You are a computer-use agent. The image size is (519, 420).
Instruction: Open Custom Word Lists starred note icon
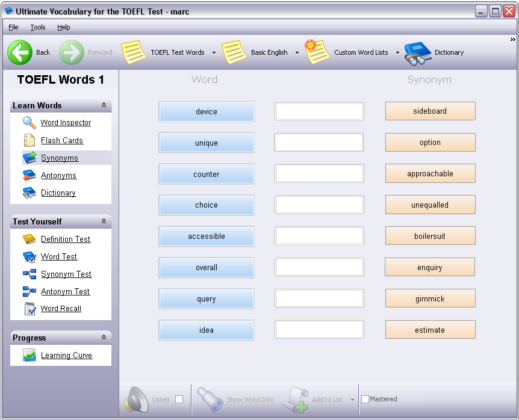pos(317,52)
